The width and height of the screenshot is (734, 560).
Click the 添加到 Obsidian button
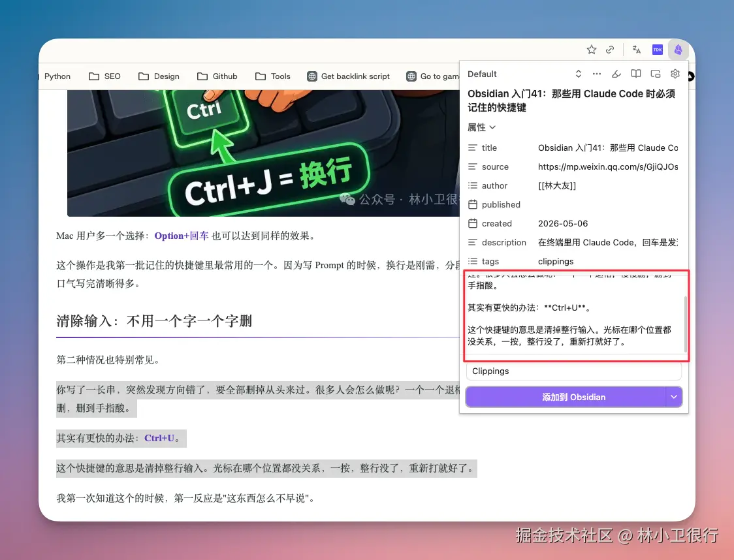tap(566, 397)
